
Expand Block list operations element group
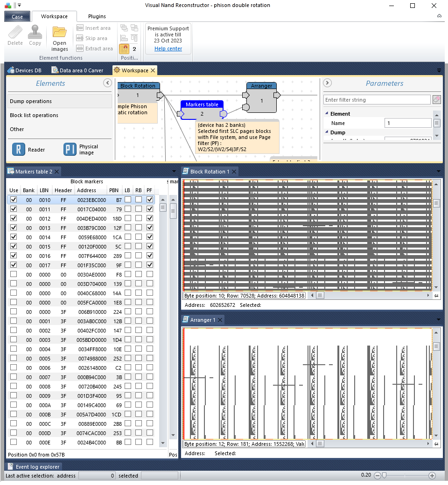point(60,115)
